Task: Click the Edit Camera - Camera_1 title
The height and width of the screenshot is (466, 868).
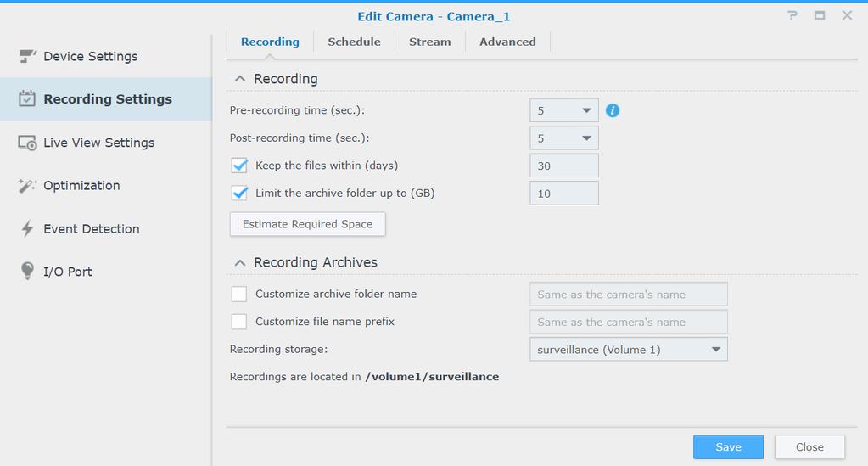Action: tap(434, 17)
